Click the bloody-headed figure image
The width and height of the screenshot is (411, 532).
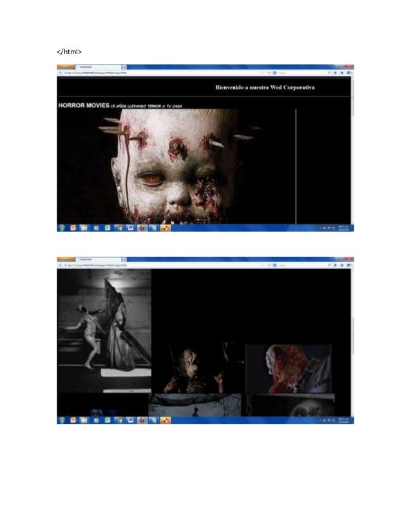click(x=288, y=369)
